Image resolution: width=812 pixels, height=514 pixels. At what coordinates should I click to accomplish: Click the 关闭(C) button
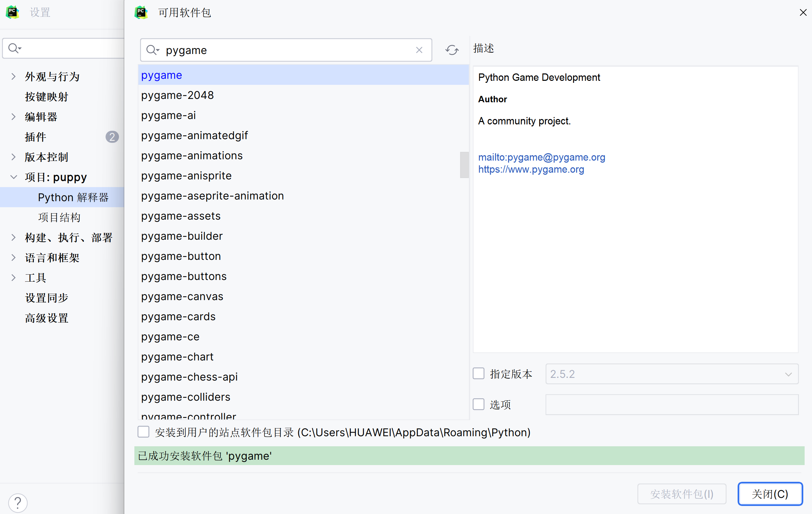coord(770,494)
